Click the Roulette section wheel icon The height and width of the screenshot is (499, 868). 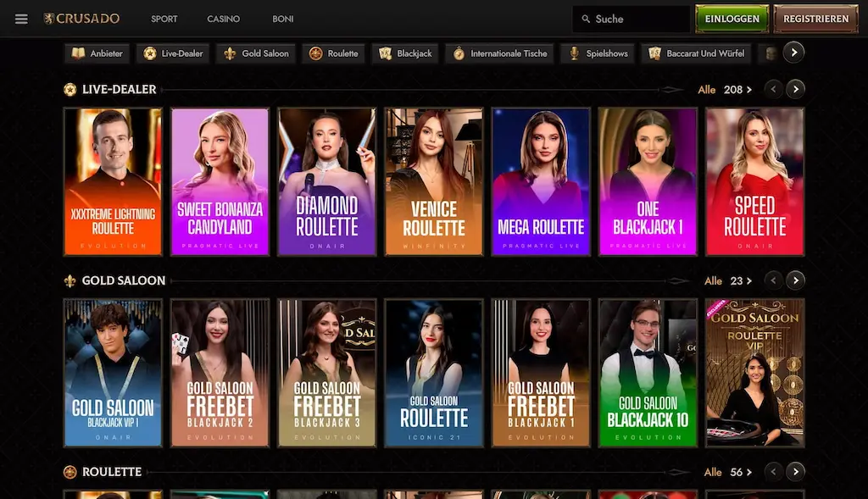point(70,472)
